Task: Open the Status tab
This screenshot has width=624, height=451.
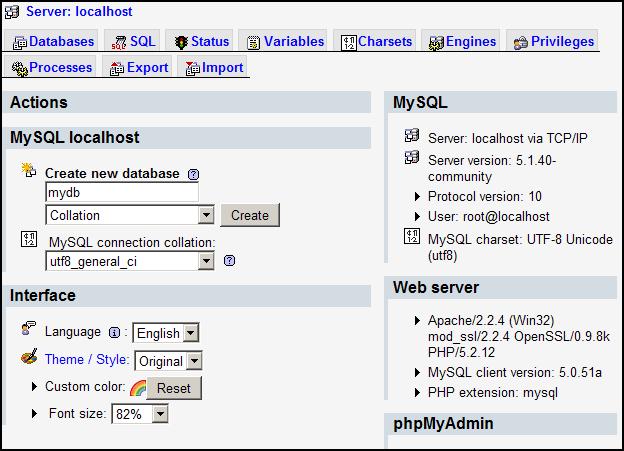Action: click(x=201, y=41)
